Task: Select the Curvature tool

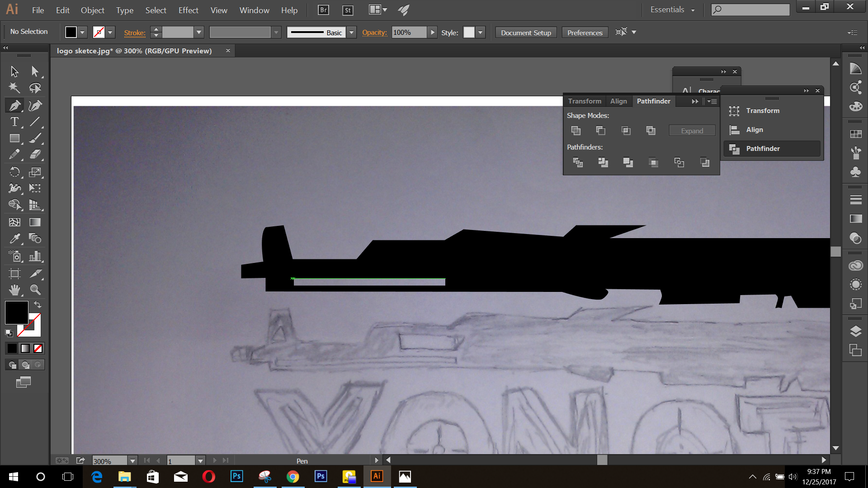Action: [x=35, y=105]
